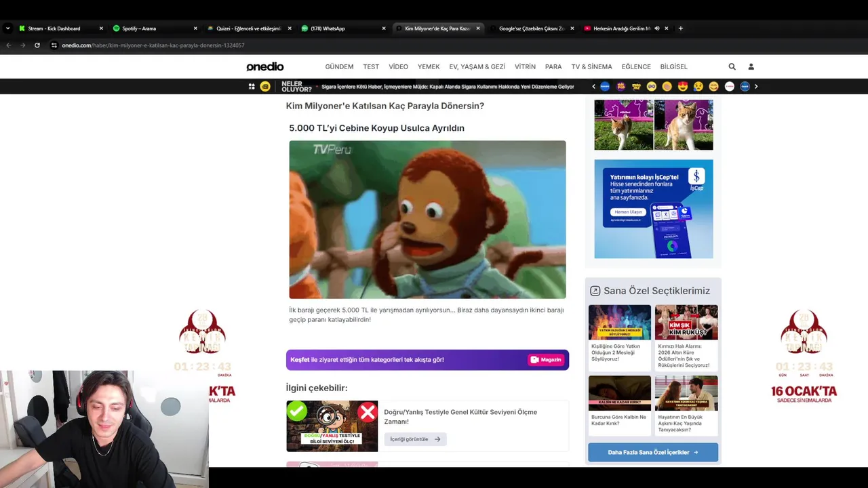This screenshot has width=868, height=488.
Task: Open the Sigara İçenlere Kötü Haber ticker headline
Action: point(448,87)
